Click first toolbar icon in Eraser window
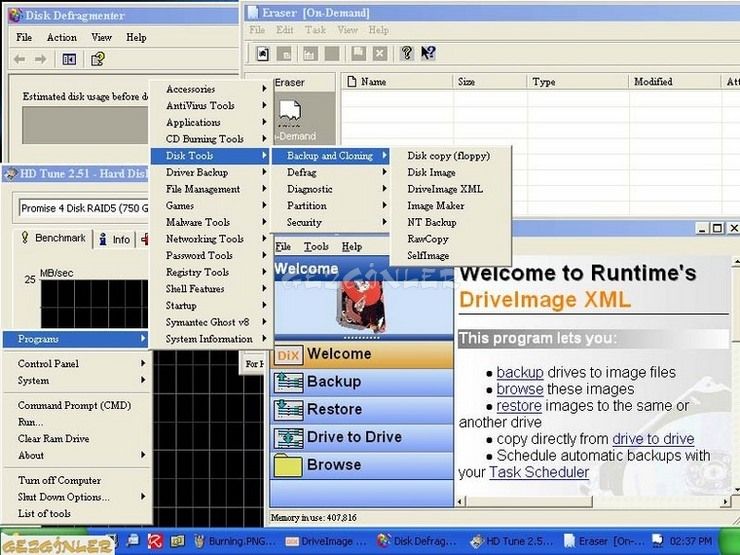This screenshot has height=555, width=740. tap(263, 54)
